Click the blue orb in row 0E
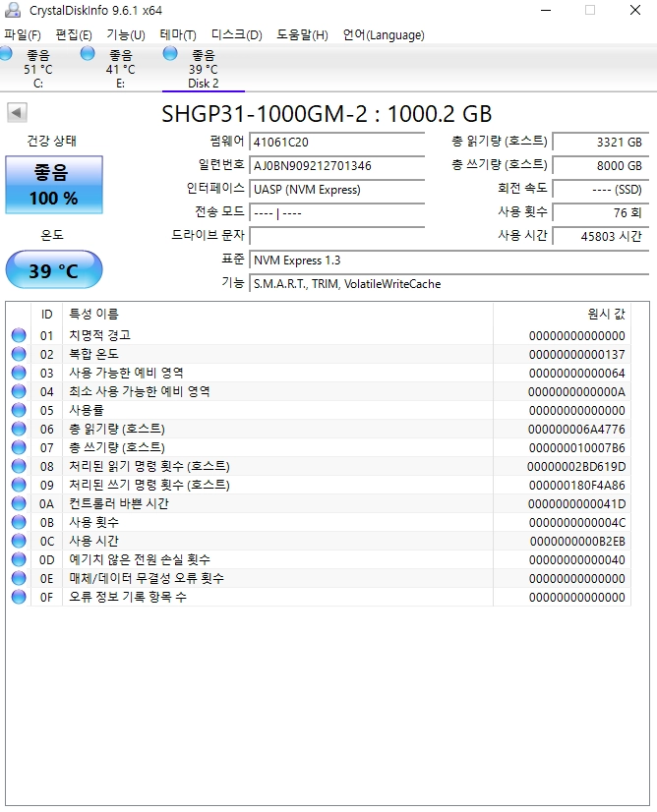The width and height of the screenshot is (657, 812). click(19, 577)
